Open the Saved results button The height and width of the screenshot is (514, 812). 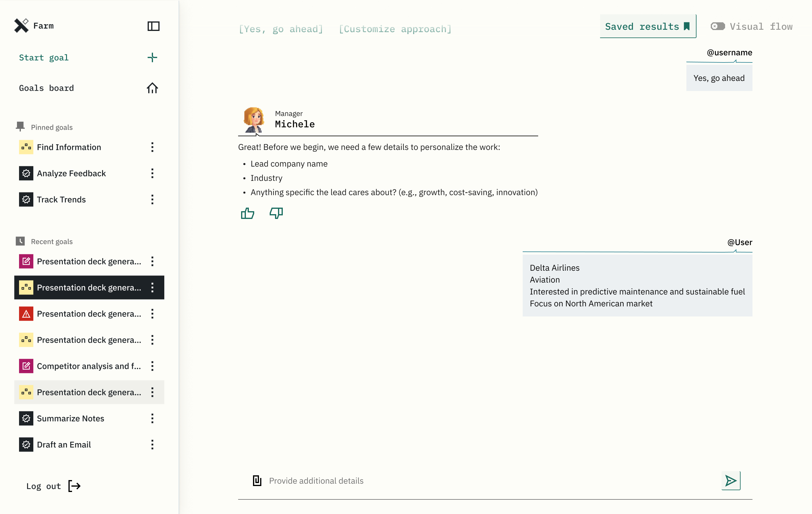648,26
